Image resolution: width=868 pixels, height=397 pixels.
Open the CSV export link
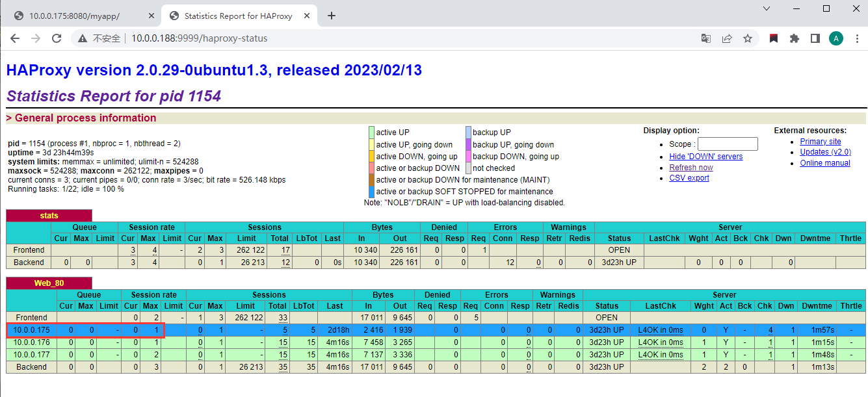coord(689,178)
